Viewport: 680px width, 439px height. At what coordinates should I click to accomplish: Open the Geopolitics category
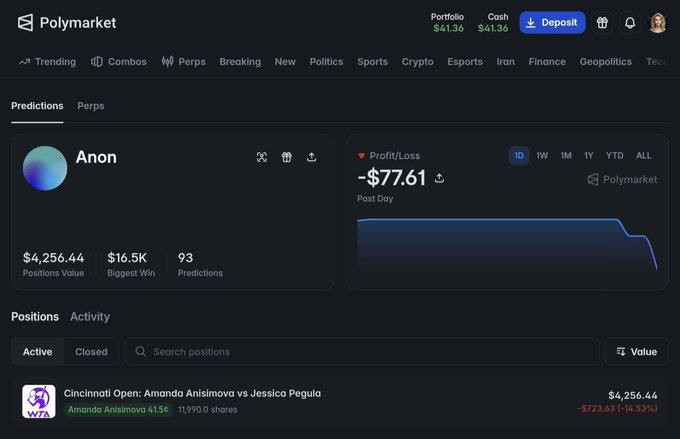(x=605, y=62)
